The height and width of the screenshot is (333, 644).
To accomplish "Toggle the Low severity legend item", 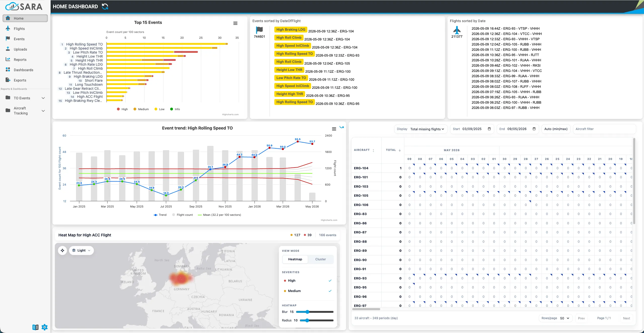I will pos(159,109).
